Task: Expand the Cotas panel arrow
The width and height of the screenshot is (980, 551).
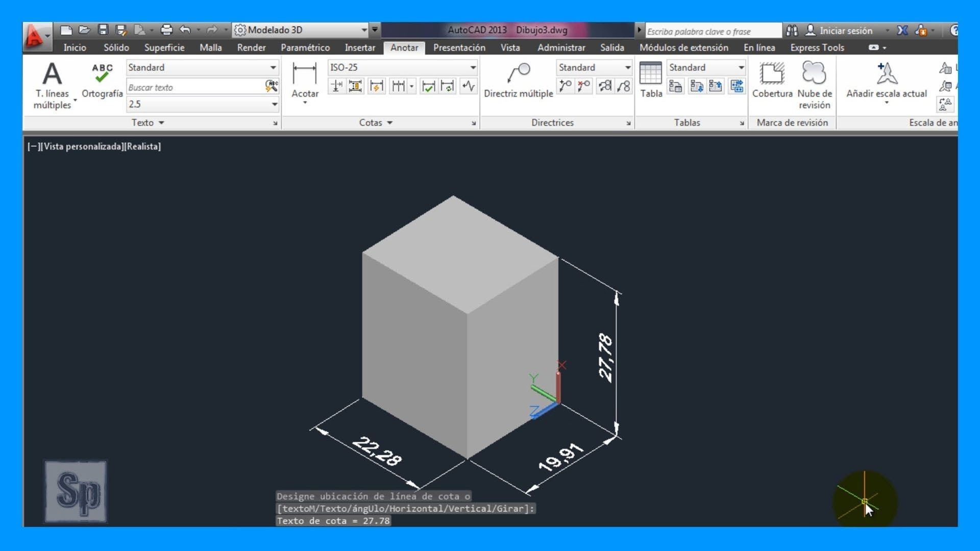Action: pos(389,122)
